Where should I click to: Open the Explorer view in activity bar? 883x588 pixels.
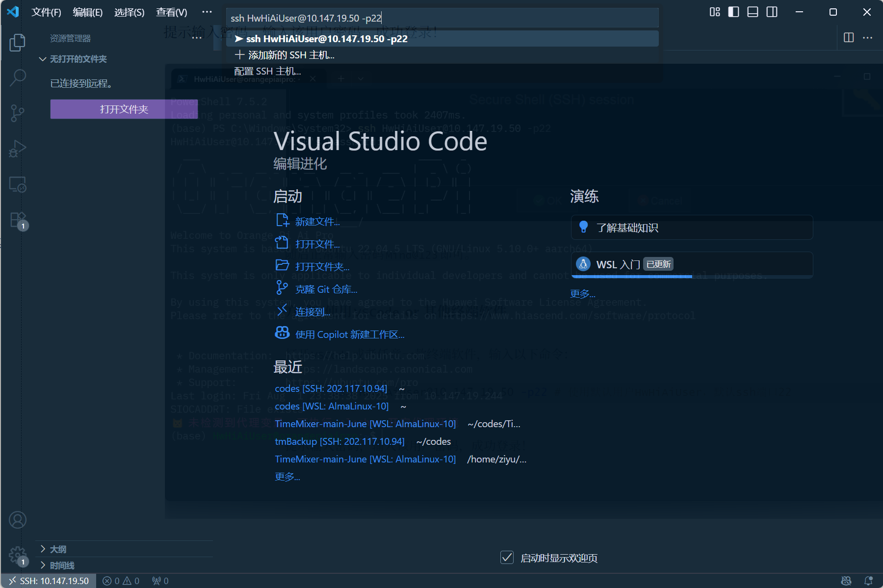pyautogui.click(x=18, y=43)
